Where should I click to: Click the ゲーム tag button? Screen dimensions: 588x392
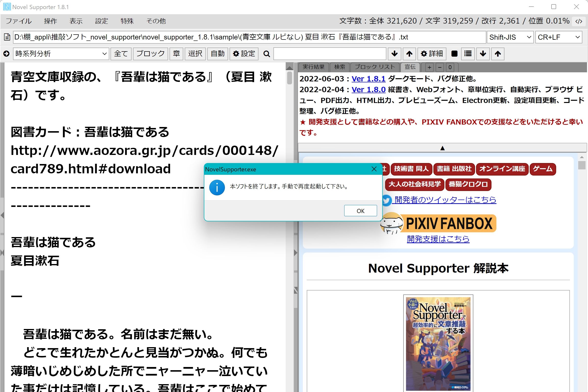pos(542,169)
